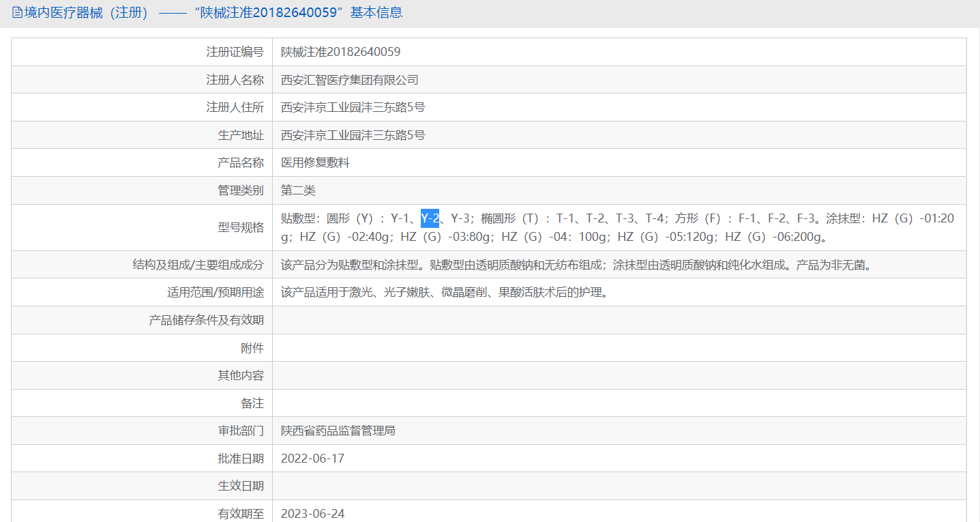Click the management category value 第二类

pyautogui.click(x=298, y=190)
